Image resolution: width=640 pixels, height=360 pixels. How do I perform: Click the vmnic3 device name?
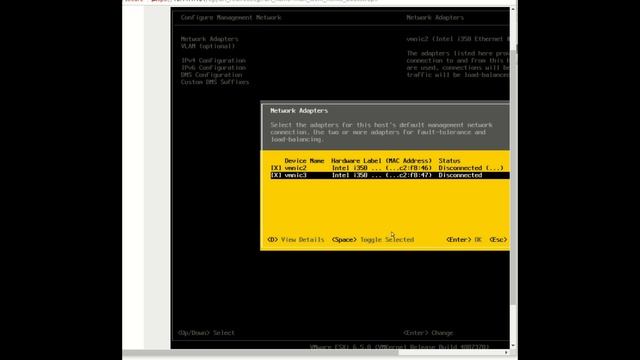coord(295,175)
